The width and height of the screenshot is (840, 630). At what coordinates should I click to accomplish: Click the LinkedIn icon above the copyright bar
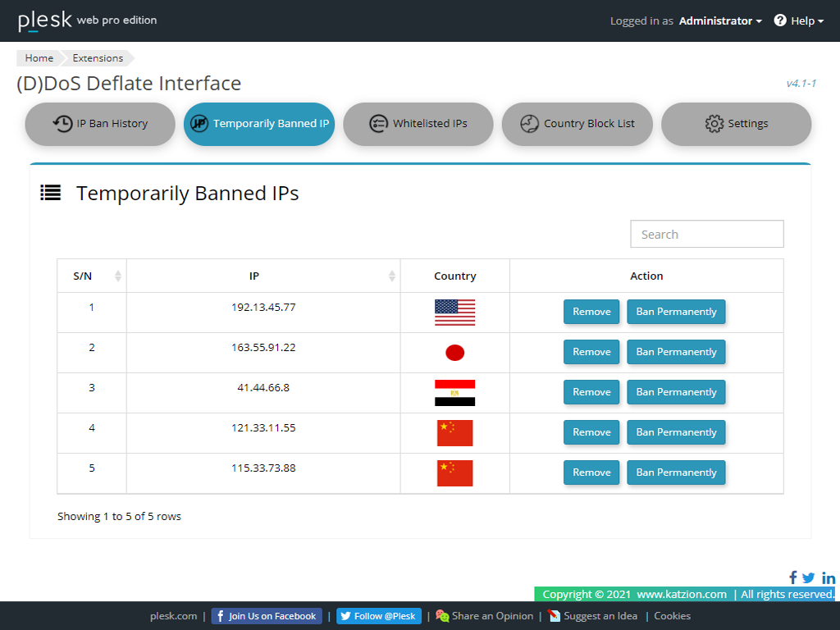click(x=829, y=577)
